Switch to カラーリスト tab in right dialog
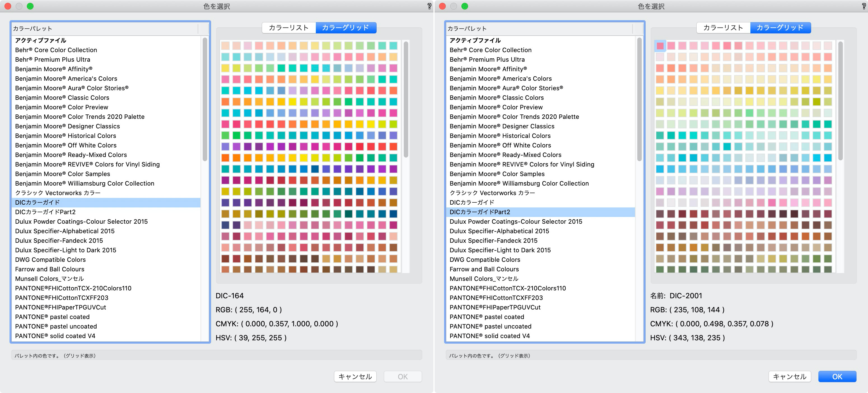Viewport: 868px width, 393px height. [723, 28]
